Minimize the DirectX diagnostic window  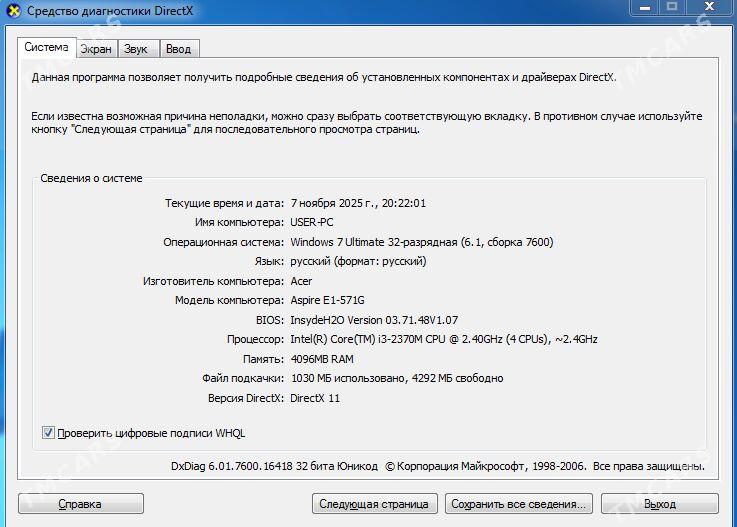tap(644, 8)
